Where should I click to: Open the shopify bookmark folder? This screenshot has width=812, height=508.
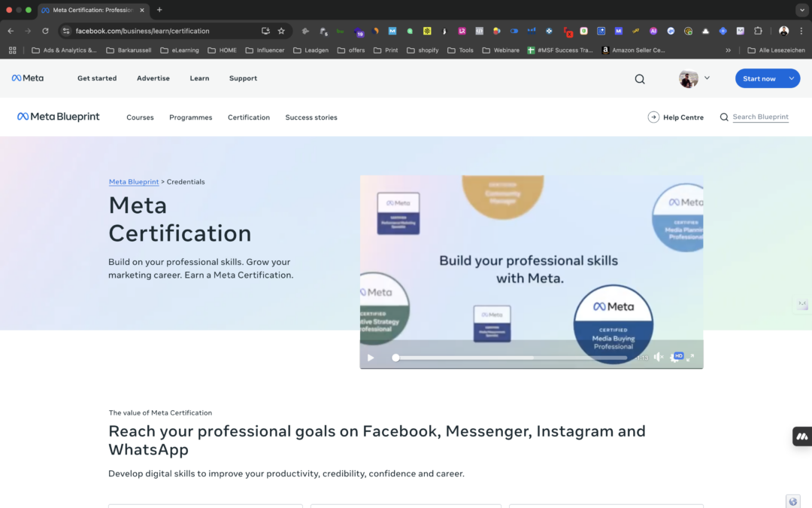[423, 50]
